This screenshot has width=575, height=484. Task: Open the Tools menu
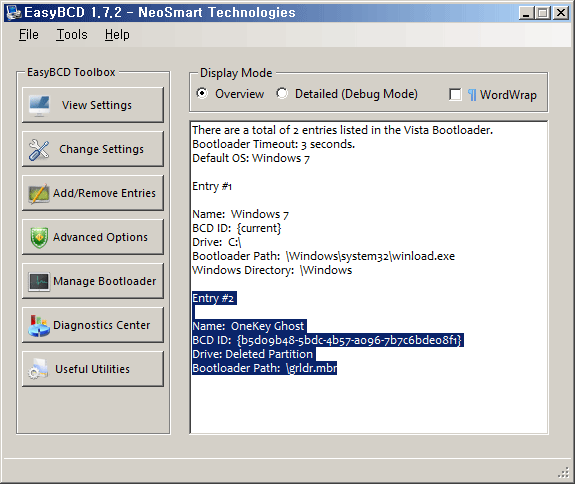click(72, 35)
